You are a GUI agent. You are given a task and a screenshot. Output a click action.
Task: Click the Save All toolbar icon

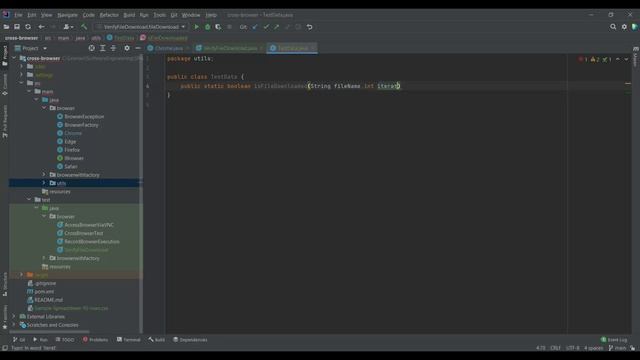coord(17,27)
